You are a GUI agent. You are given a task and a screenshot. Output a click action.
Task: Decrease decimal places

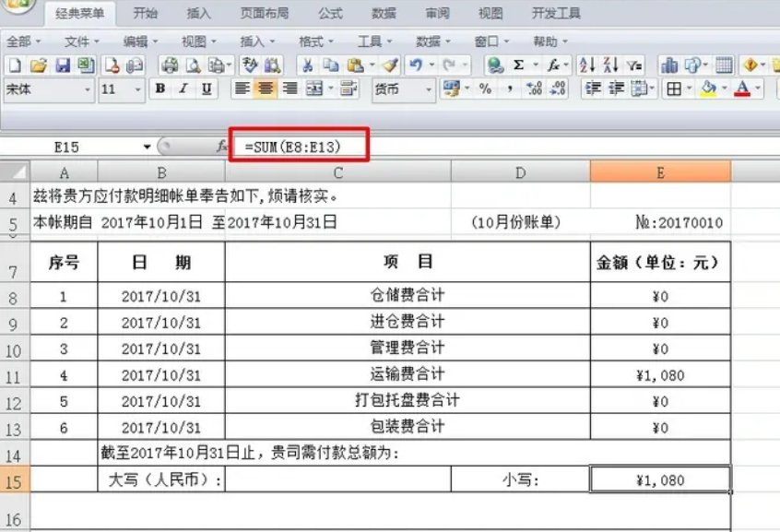pyautogui.click(x=558, y=89)
